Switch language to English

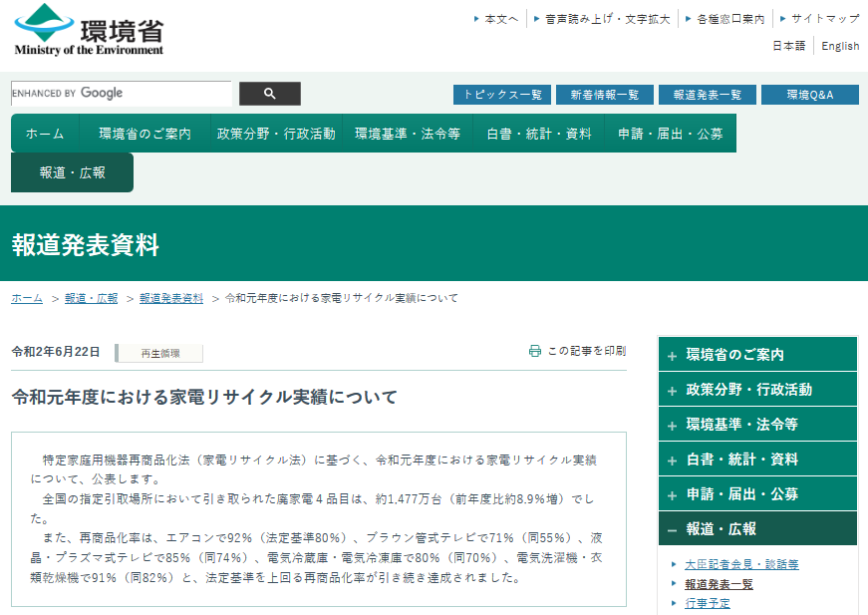click(840, 46)
